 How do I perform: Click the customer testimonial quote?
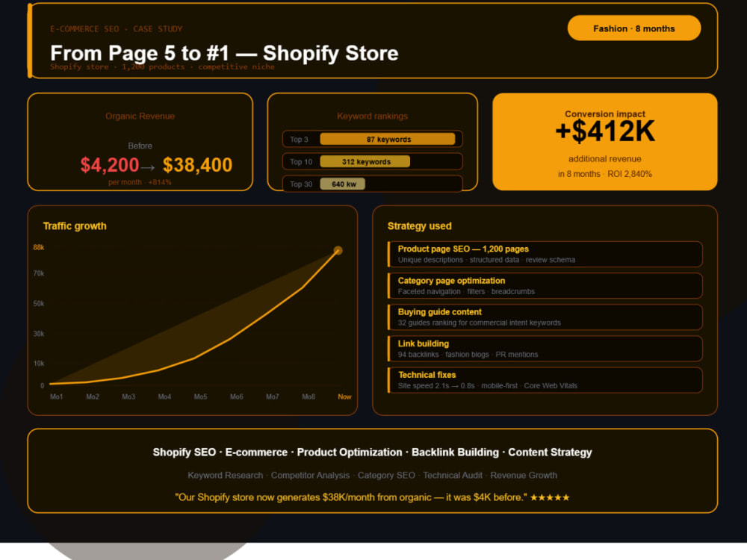351,497
